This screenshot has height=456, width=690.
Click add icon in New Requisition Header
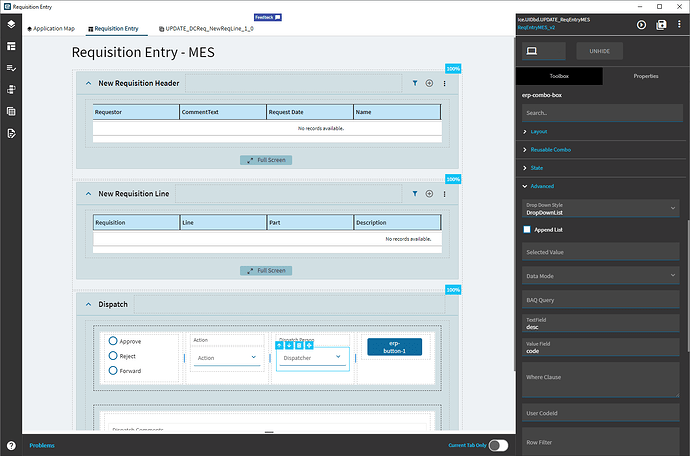click(429, 83)
